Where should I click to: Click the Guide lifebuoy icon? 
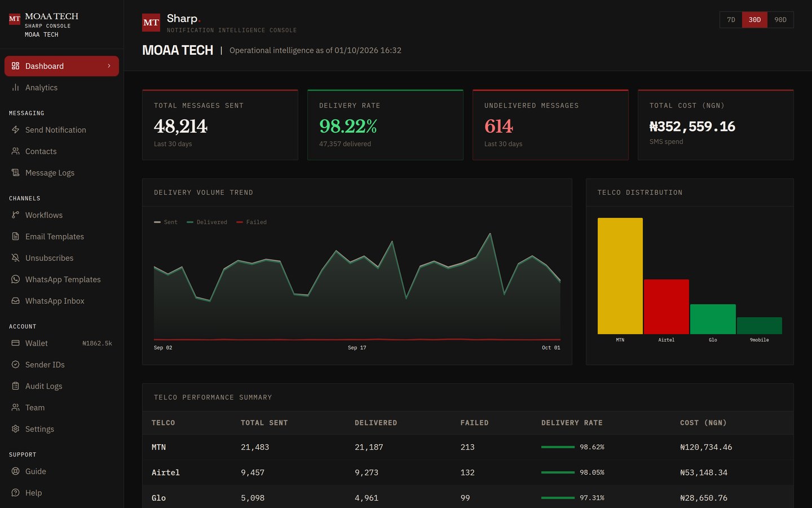coord(15,471)
